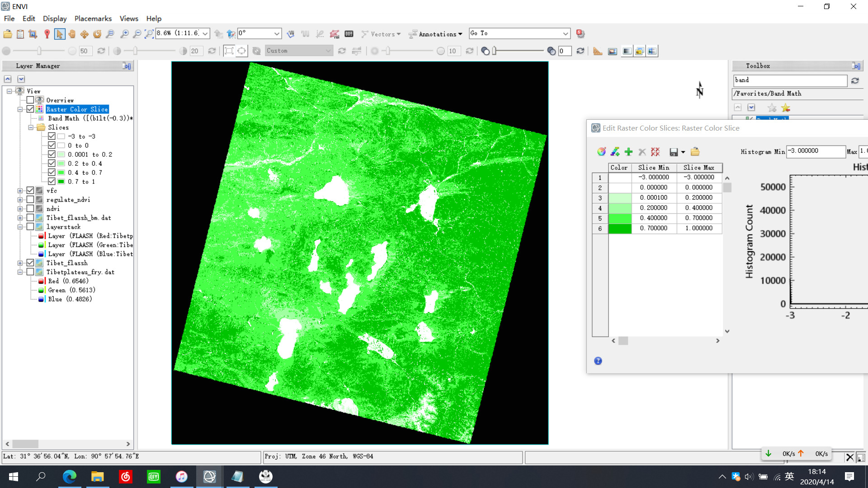Viewport: 868px width, 488px height.
Task: Toggle the 0.7 to 1 slice checkbox
Action: [x=52, y=182]
